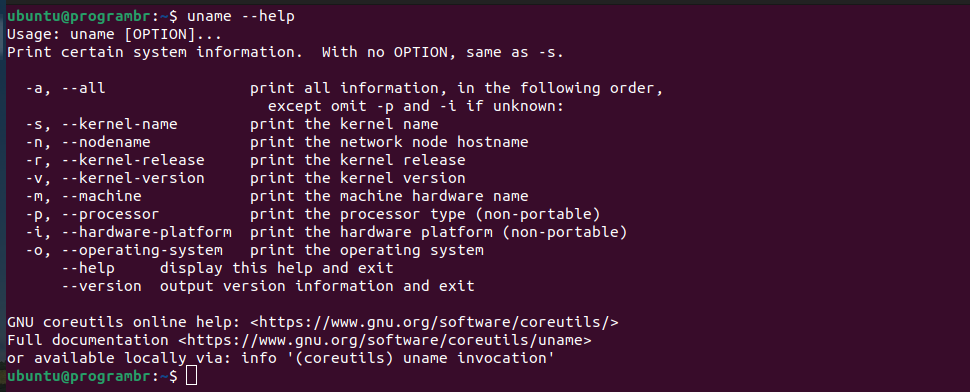The height and width of the screenshot is (392, 970).
Task: Select the '--hardware-platform' option text
Action: pos(147,232)
